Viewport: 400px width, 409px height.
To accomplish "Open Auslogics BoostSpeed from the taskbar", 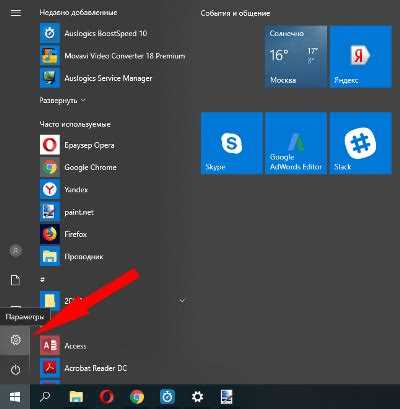I will pos(167,397).
